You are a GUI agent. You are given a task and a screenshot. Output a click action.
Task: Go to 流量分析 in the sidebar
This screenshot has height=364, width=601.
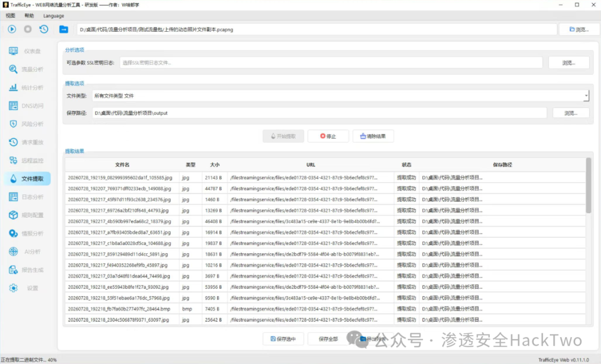click(x=27, y=70)
